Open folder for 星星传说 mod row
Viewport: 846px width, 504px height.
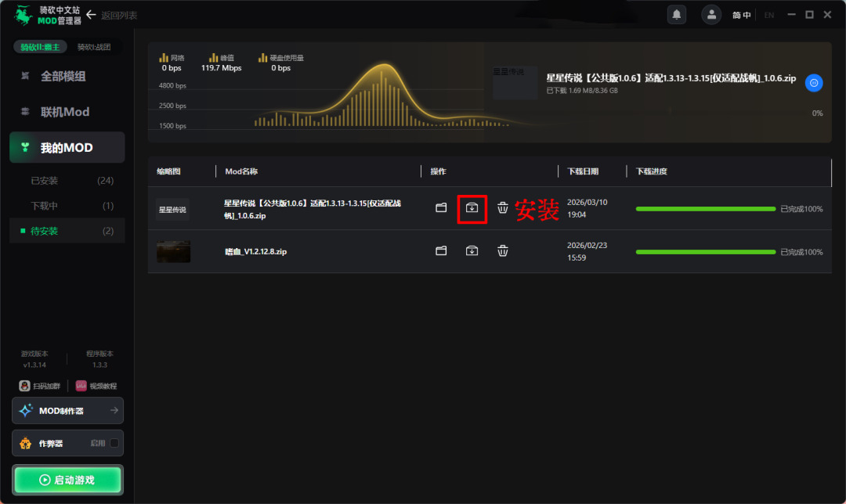[x=441, y=208]
